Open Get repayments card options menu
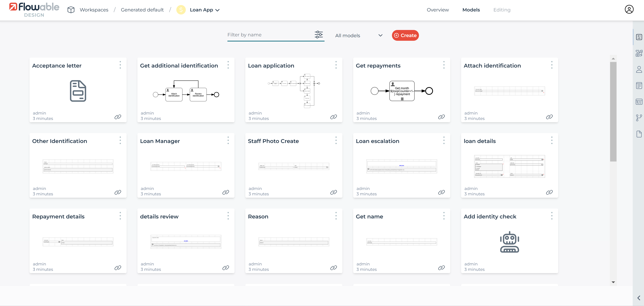 (x=444, y=65)
